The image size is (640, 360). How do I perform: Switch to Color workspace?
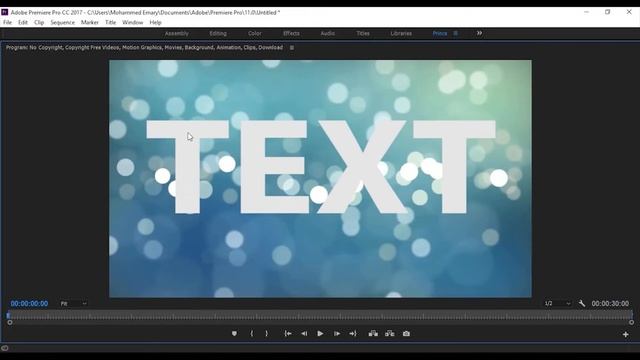pos(255,33)
